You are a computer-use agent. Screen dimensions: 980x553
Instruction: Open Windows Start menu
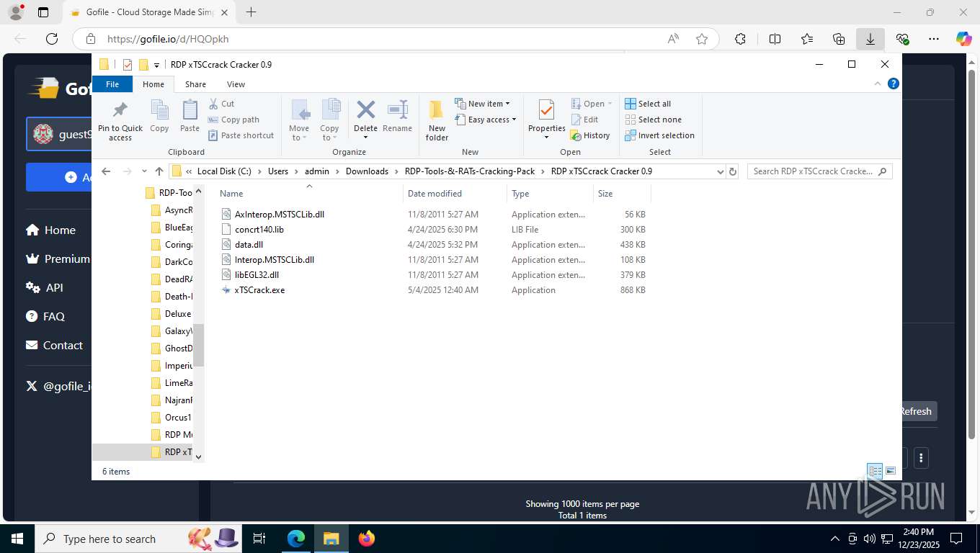coord(17,539)
